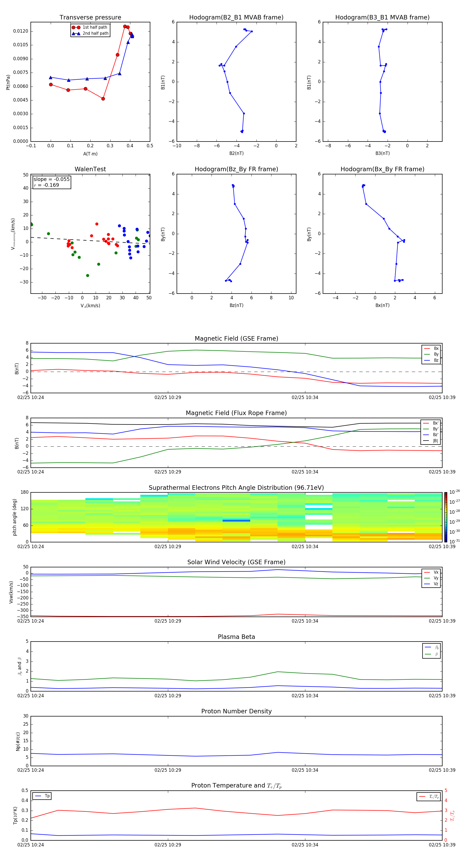Click the '180' tick on pitch angle axis
The image size is (473, 868).
25,492
